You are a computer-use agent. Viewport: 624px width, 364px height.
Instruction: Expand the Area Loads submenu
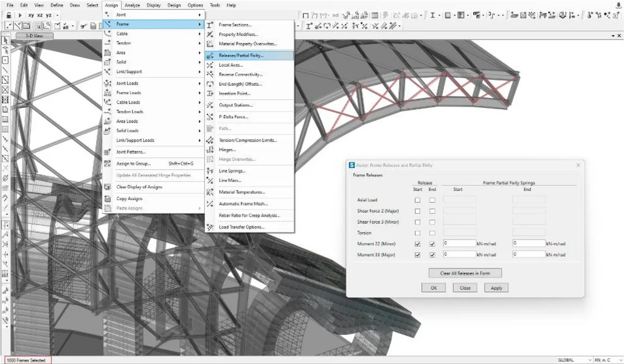click(x=154, y=122)
